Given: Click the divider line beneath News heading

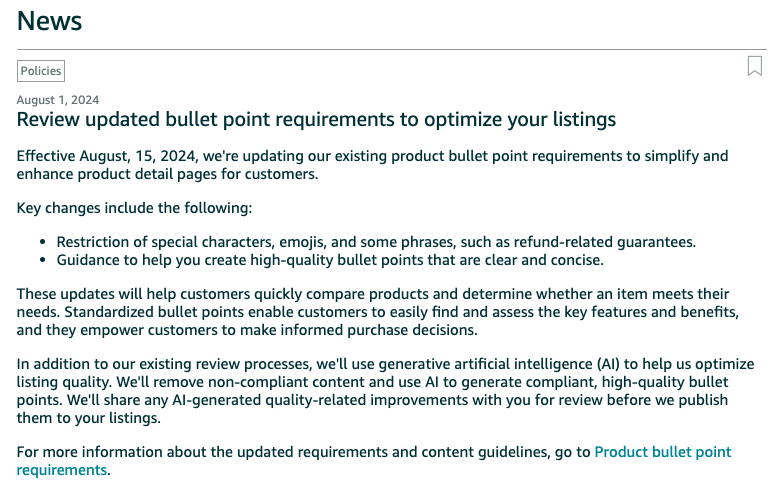Looking at the screenshot, I should click(391, 49).
